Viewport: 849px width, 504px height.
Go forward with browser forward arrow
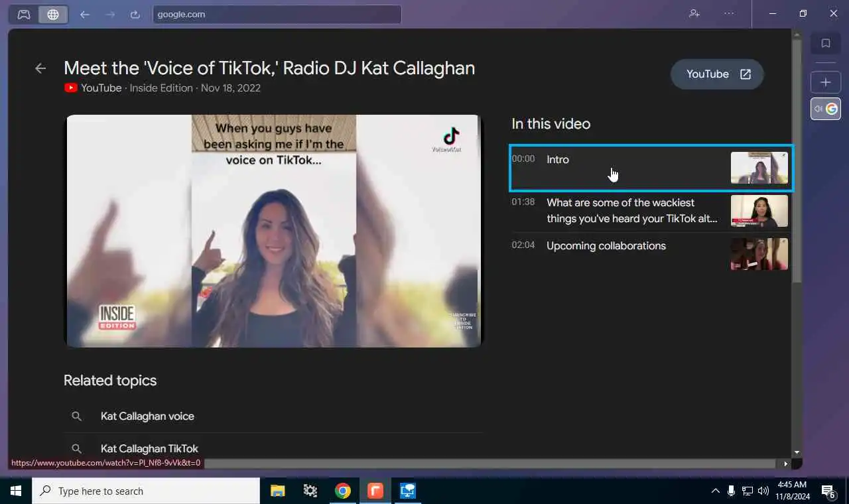click(x=110, y=14)
